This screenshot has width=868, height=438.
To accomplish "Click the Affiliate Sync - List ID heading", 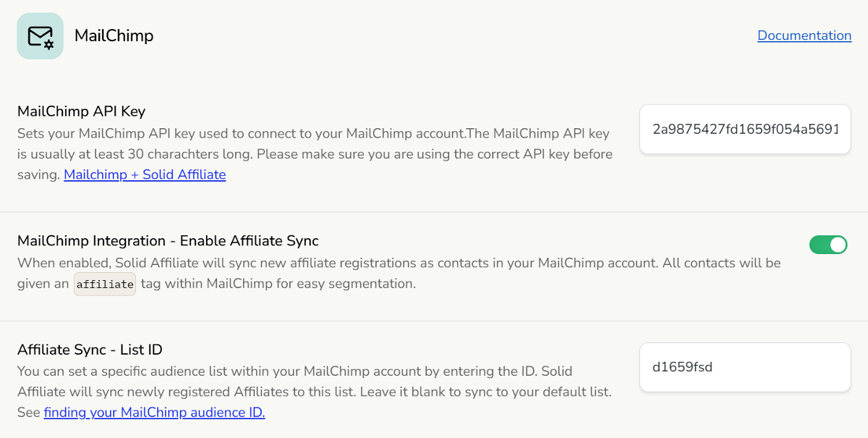I will point(90,350).
